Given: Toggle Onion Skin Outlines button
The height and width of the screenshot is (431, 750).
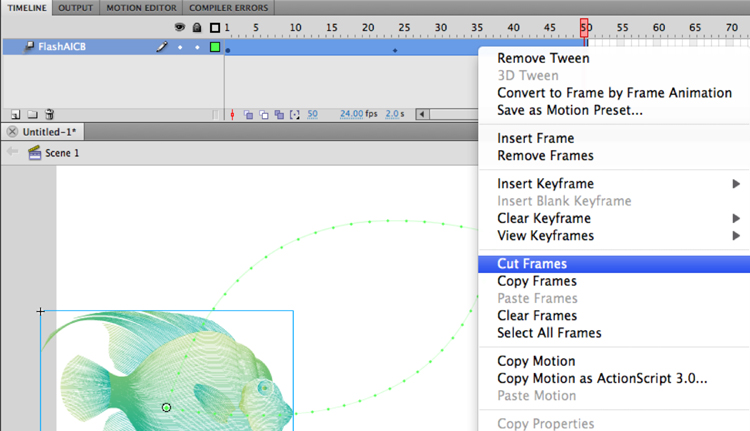Looking at the screenshot, I should [x=264, y=114].
